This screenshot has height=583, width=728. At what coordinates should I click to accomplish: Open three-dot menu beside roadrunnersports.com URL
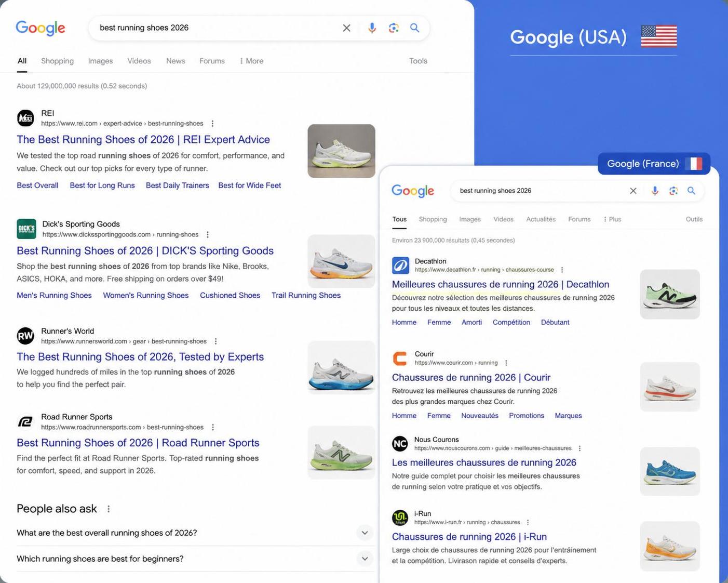pos(212,427)
